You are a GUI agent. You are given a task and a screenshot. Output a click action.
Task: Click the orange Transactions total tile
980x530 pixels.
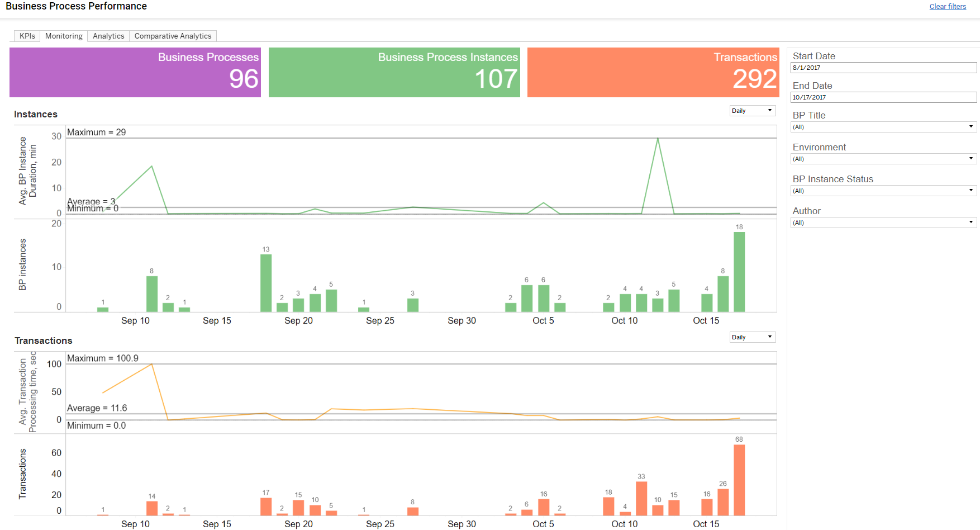pos(653,73)
